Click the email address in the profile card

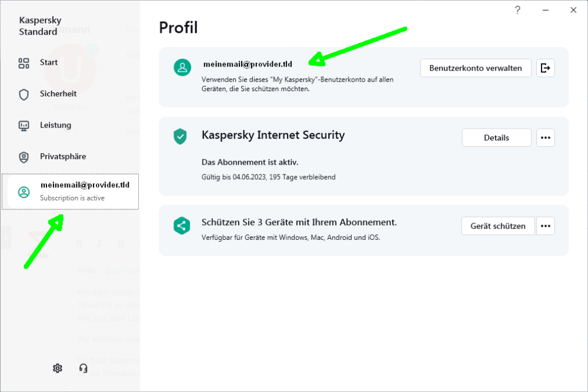coord(248,64)
